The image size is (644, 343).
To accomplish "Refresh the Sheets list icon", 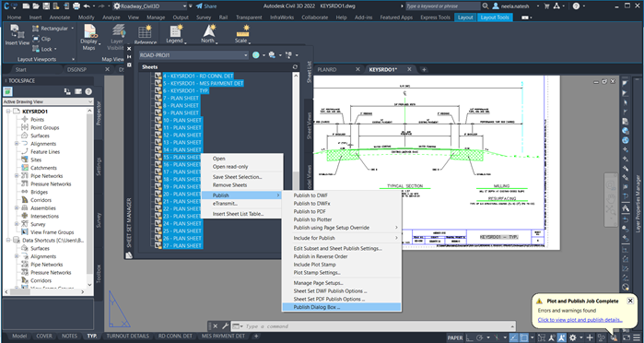I will (295, 66).
